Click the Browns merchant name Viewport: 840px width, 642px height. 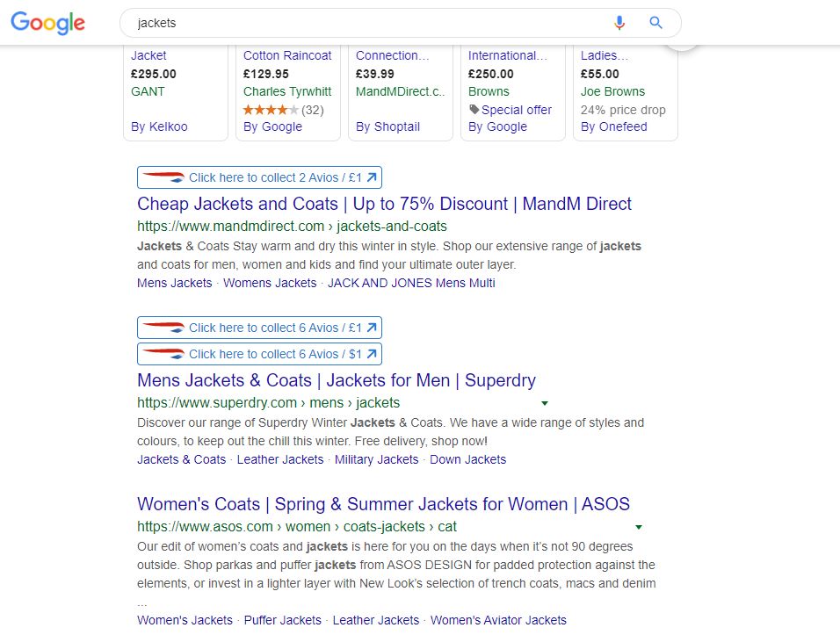coord(489,91)
